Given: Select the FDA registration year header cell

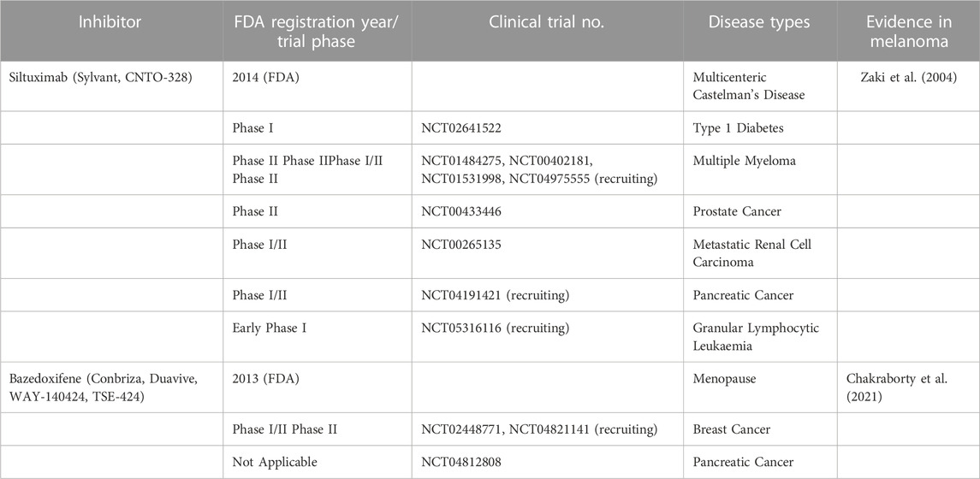Looking at the screenshot, I should [x=318, y=31].
